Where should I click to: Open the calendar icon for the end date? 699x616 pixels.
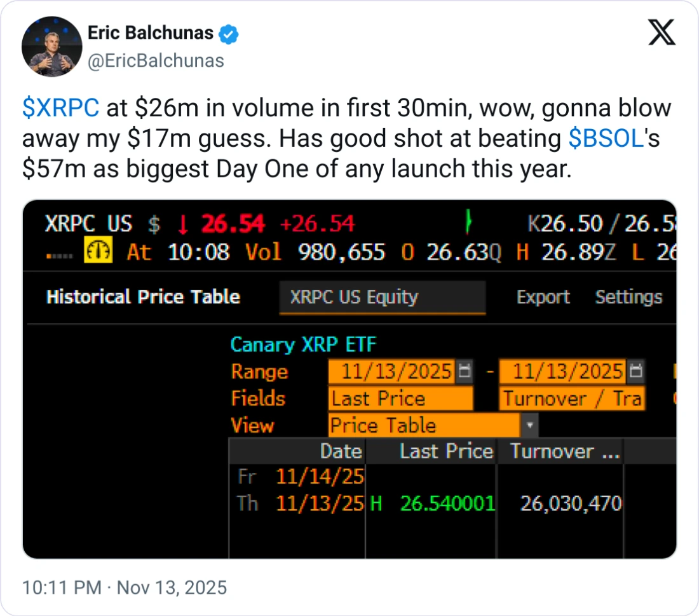(636, 371)
